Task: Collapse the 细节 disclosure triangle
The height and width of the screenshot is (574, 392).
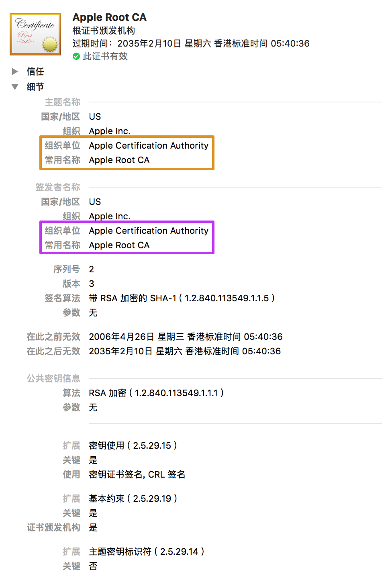Action: click(x=15, y=87)
